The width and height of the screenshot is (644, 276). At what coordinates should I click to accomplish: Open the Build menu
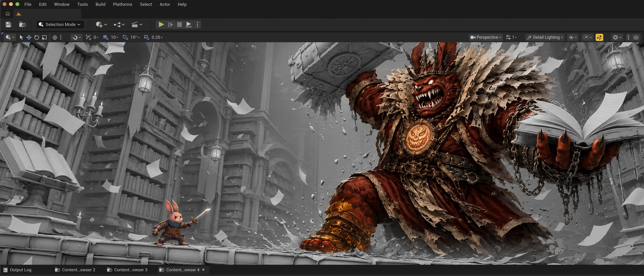[x=101, y=4]
